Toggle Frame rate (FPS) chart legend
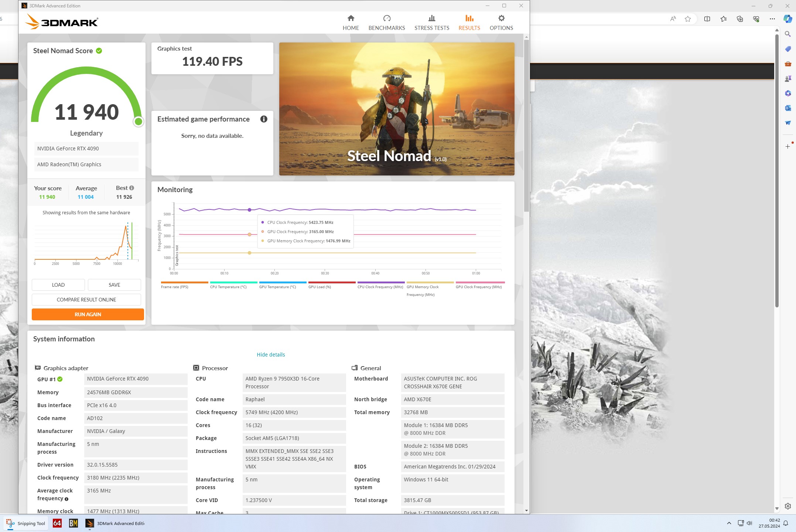This screenshot has height=532, width=796. (175, 287)
